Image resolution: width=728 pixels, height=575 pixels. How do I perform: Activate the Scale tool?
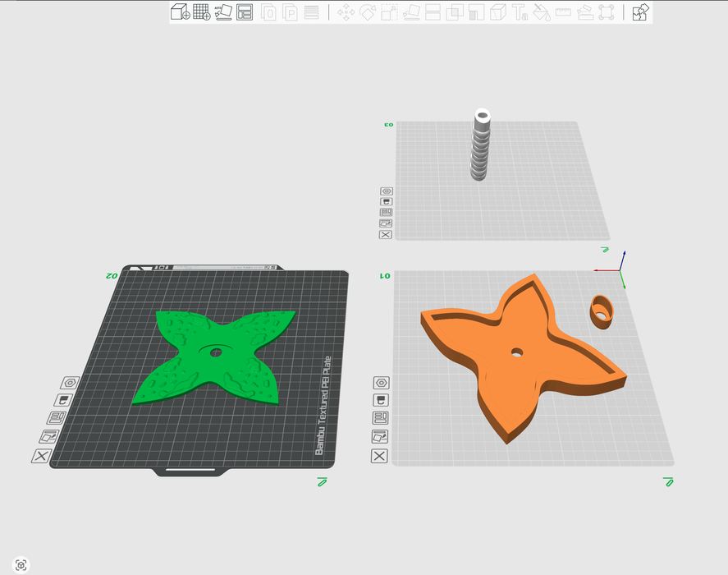click(x=389, y=12)
